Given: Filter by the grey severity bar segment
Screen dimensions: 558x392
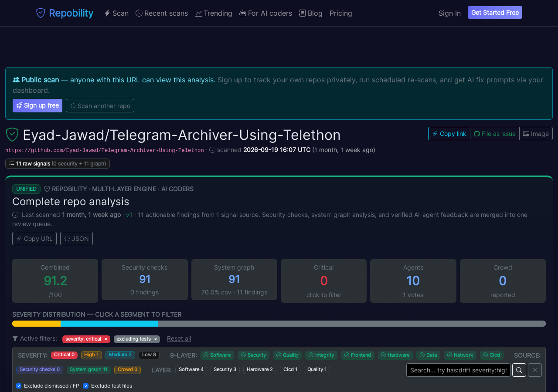Looking at the screenshot, I should (x=352, y=324).
